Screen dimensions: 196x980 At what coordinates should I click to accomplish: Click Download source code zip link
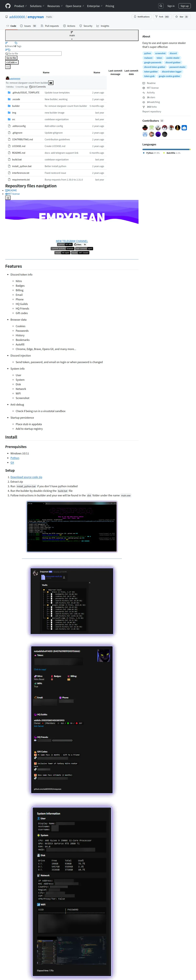coord(26,477)
